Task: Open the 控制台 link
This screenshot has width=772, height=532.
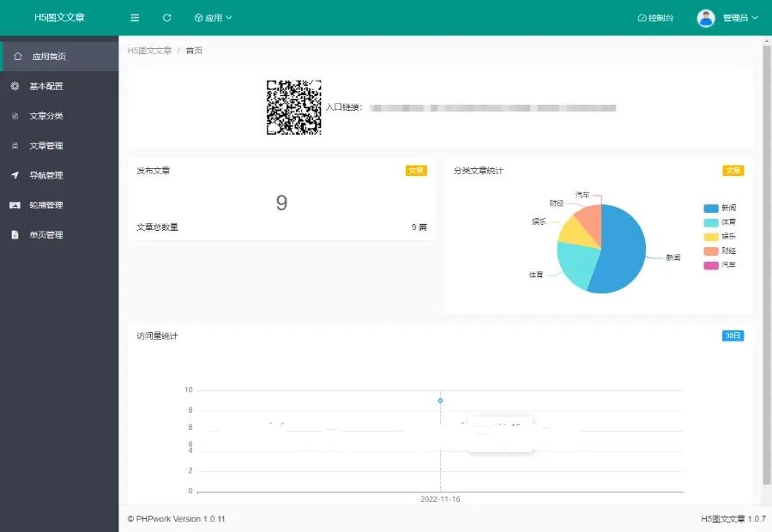Action: [x=655, y=18]
